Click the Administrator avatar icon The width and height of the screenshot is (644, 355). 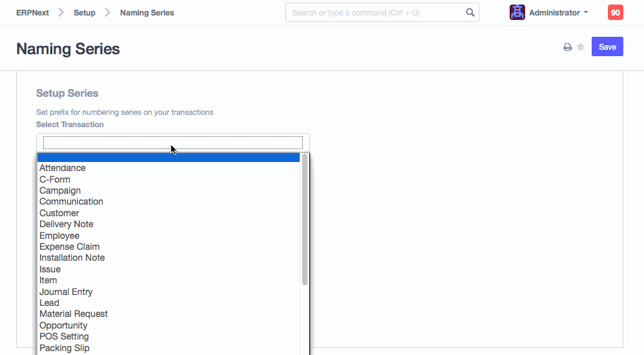click(x=517, y=12)
